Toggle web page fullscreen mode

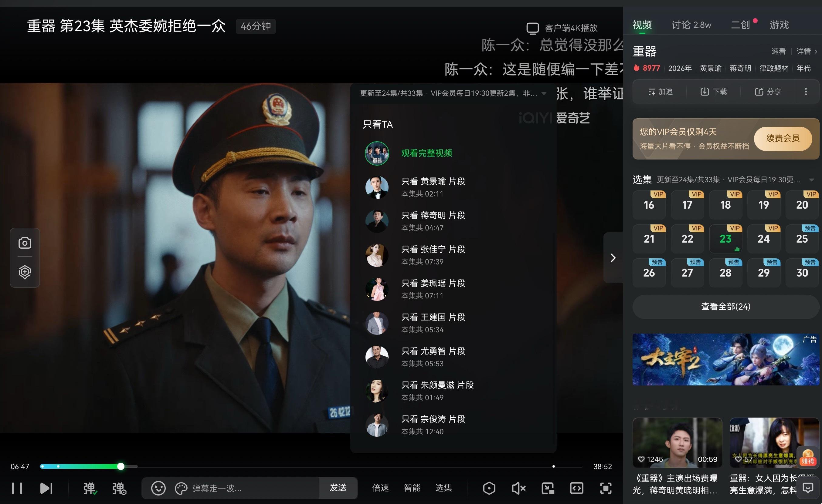pyautogui.click(x=576, y=488)
